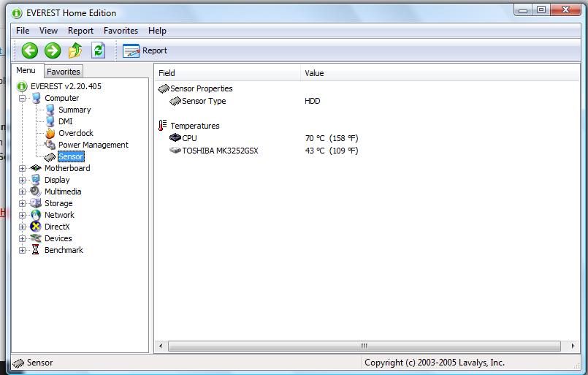
Task: Click the Sensor chip icon in tree
Action: click(50, 157)
